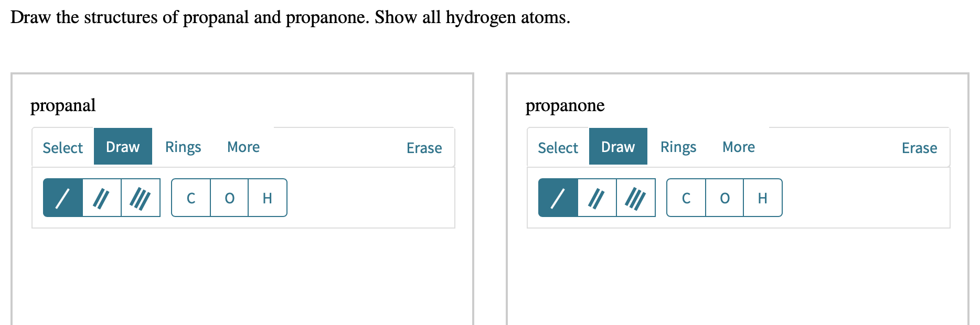
Task: Pick the hydrogen atom button in propanal editor
Action: 267,198
